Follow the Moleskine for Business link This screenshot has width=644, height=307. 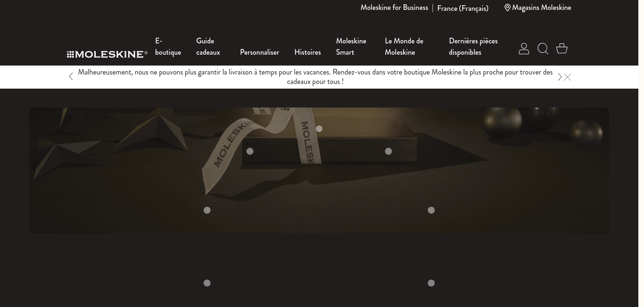click(394, 8)
